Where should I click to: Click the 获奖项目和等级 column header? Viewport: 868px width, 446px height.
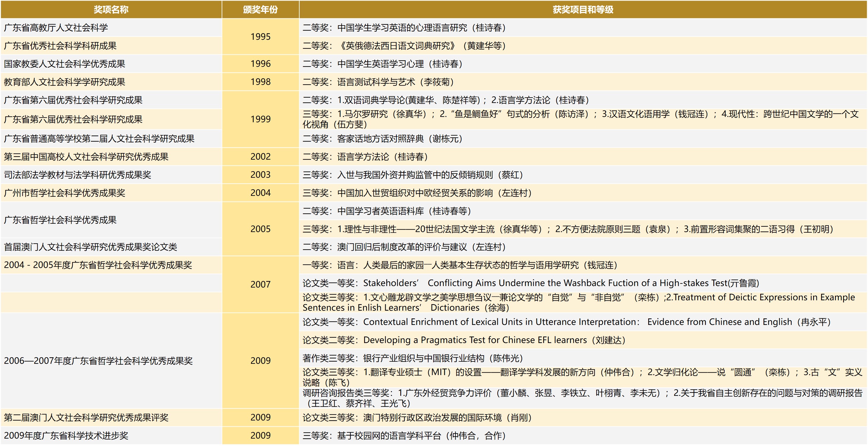[583, 9]
